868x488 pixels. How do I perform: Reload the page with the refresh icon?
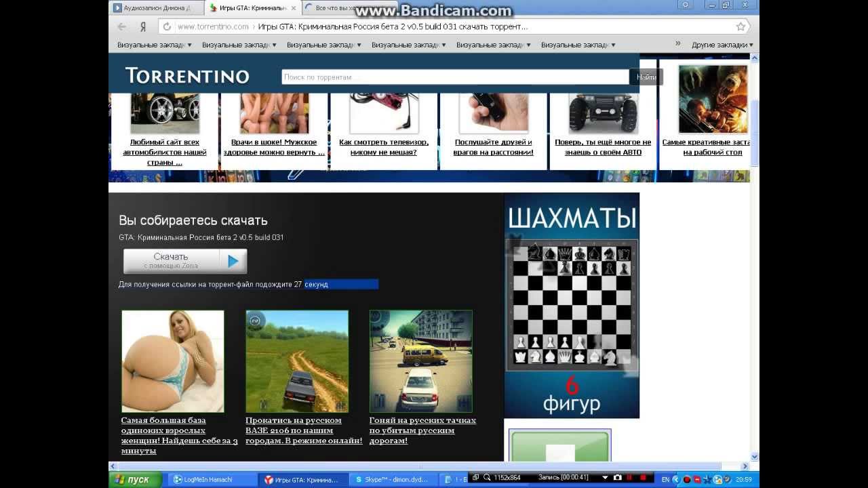tap(167, 27)
